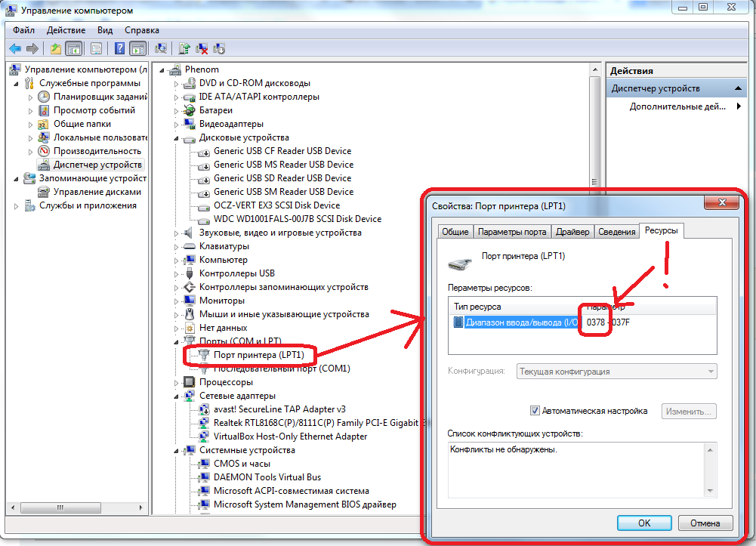Click left tree horizontal scrollbar thumb
This screenshot has width=756, height=546.
(x=60, y=507)
